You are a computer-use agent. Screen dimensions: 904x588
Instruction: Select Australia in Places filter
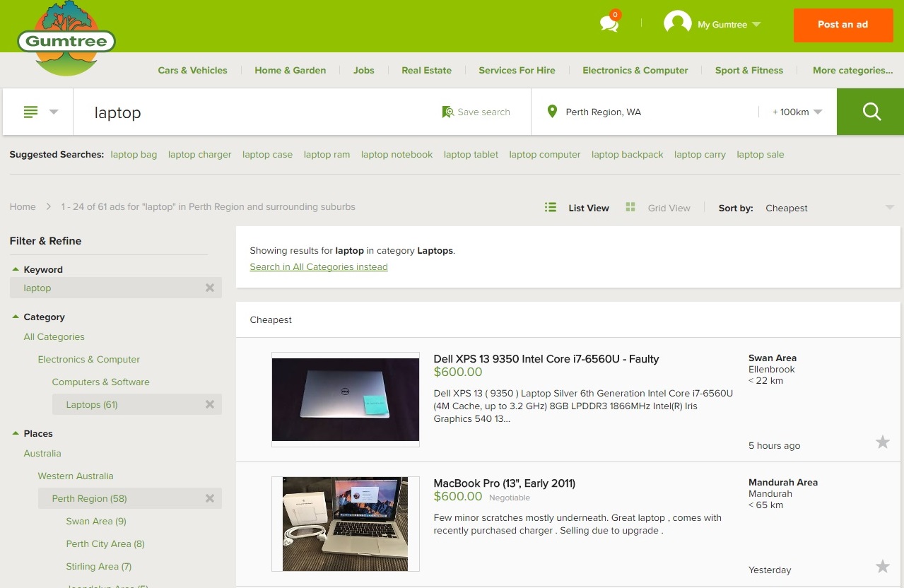pos(42,453)
